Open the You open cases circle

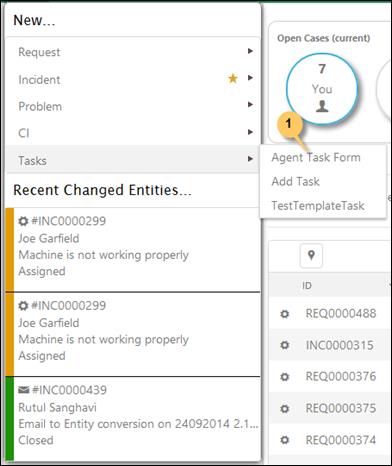[322, 89]
